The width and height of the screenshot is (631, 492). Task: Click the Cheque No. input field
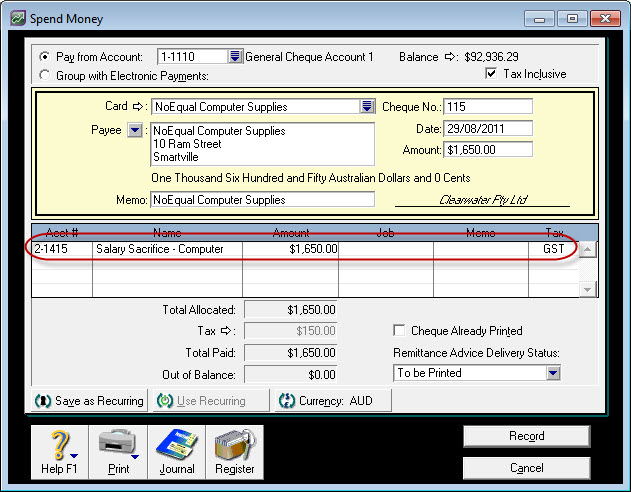(x=487, y=107)
